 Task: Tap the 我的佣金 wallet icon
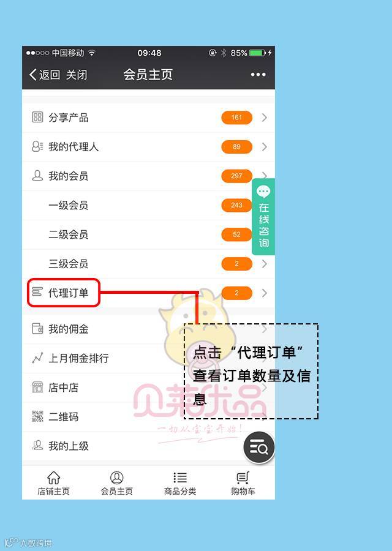37,329
